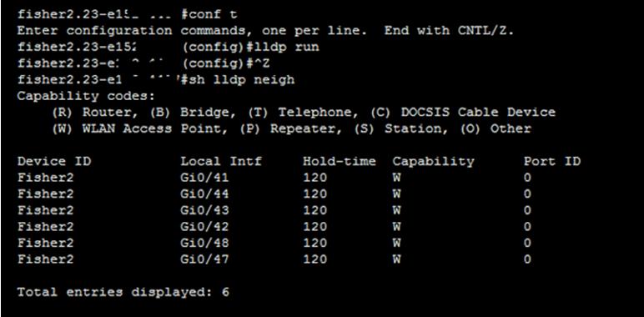Click the 'Port ID' column header
Image resolution: width=644 pixels, height=317 pixels.
(x=552, y=161)
